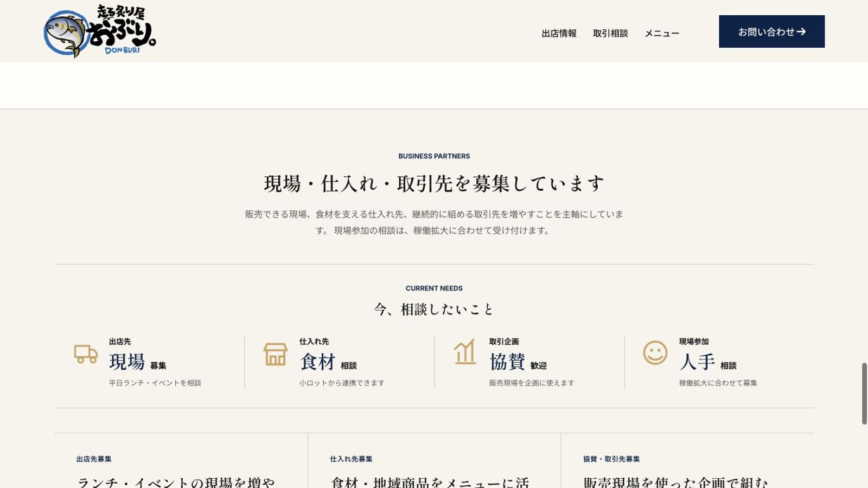Screen dimensions: 868x488
Task: Click the card title 販売現場を使った企画で組む
Action: pos(676,482)
